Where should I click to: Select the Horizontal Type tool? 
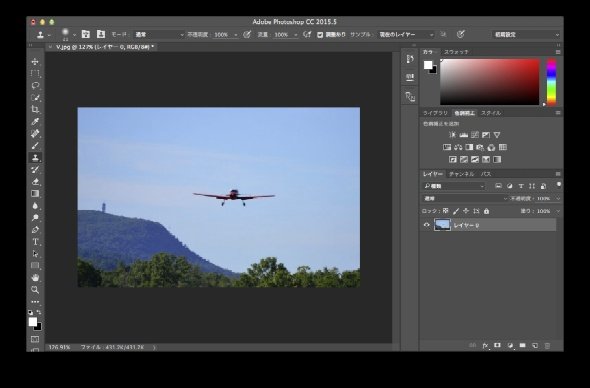click(35, 242)
